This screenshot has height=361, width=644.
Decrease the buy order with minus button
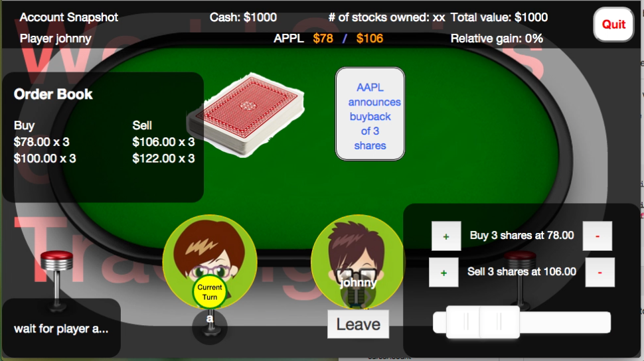pos(597,236)
